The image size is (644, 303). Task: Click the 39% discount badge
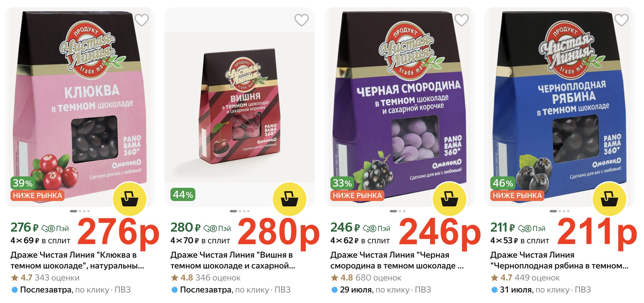(x=23, y=183)
